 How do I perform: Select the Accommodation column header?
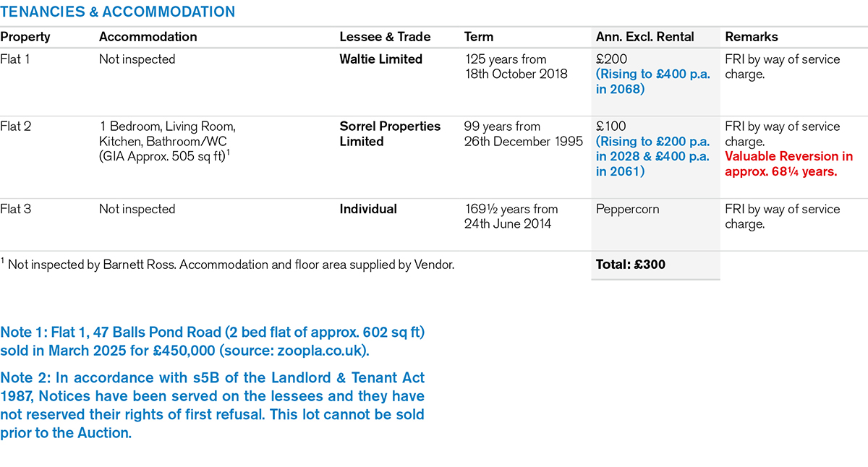tap(148, 37)
